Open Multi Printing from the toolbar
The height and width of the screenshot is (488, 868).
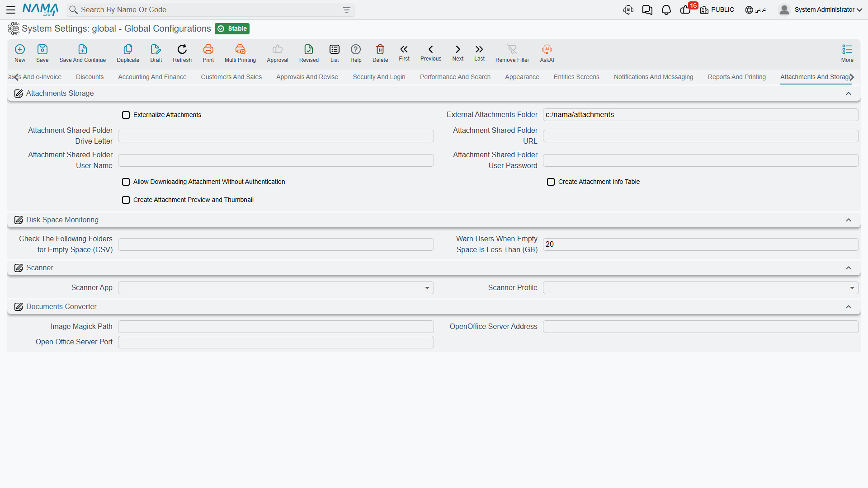pyautogui.click(x=240, y=49)
